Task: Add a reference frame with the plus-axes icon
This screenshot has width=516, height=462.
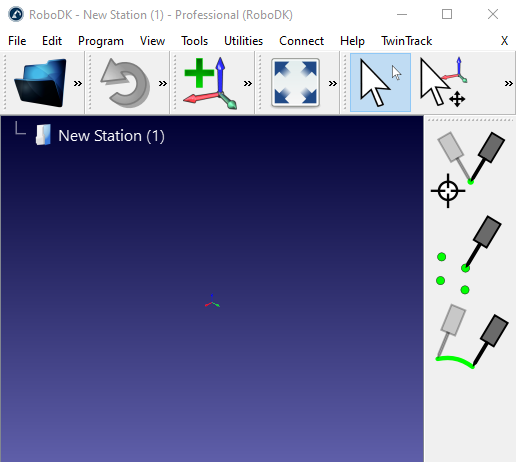Action: click(x=210, y=83)
